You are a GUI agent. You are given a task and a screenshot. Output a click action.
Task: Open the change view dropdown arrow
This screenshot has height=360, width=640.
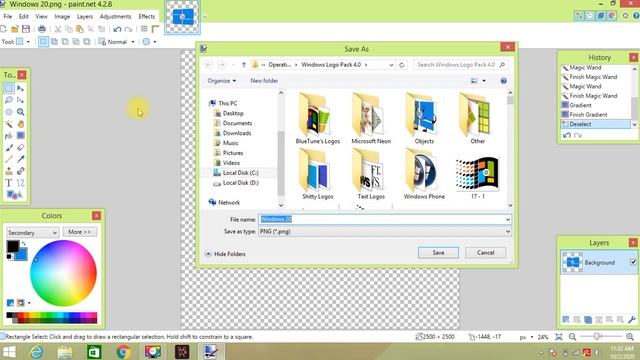[484, 81]
